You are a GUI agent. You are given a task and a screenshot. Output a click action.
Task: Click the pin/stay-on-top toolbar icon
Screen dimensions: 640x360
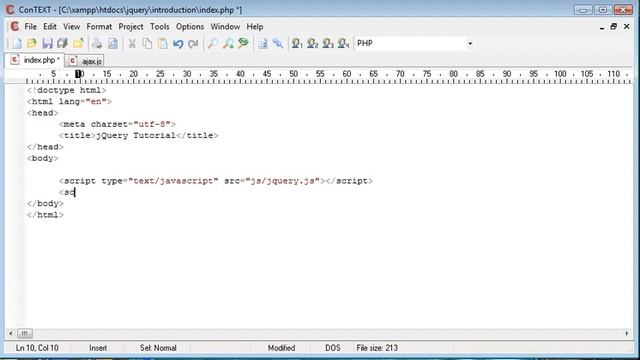278,43
